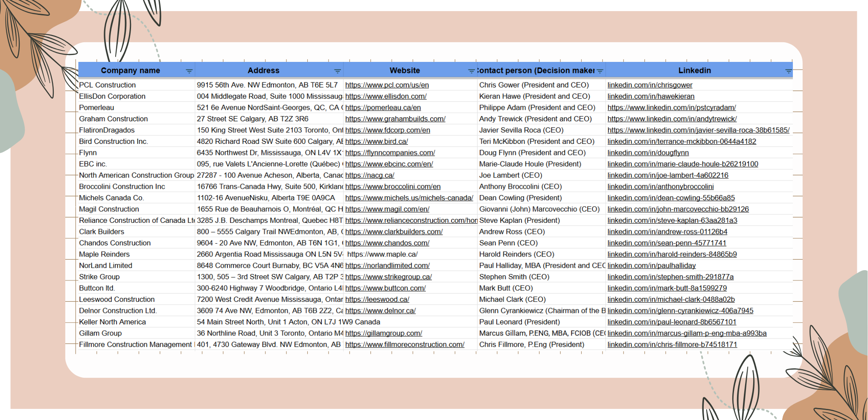Screen dimensions: 868x420
Task: Open the Contact person column filter
Action: pos(600,71)
